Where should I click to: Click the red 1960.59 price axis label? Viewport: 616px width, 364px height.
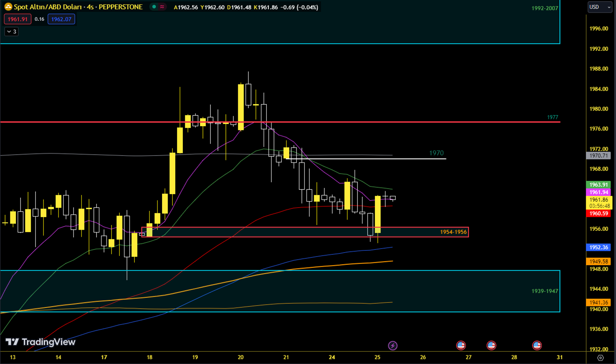(x=599, y=214)
